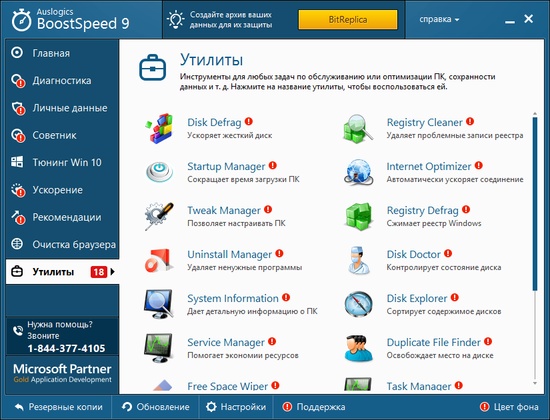Screen dimensions: 550x420
Task: Click the Startup Manager power button icon
Action: (x=159, y=172)
